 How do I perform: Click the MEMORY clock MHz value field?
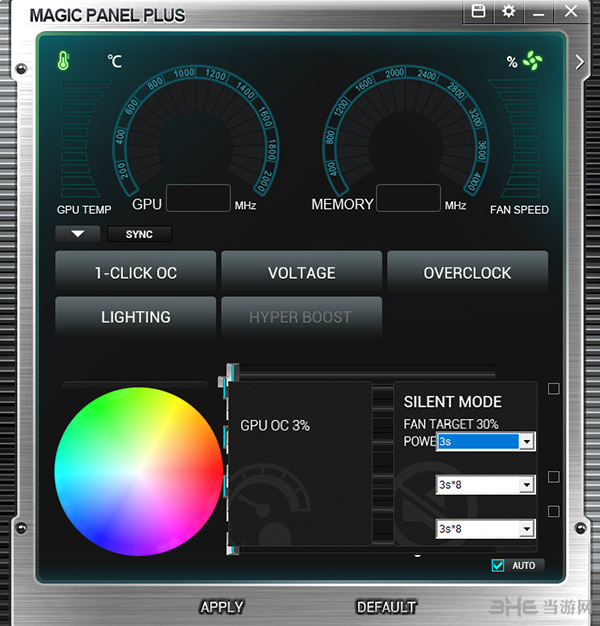[x=408, y=198]
